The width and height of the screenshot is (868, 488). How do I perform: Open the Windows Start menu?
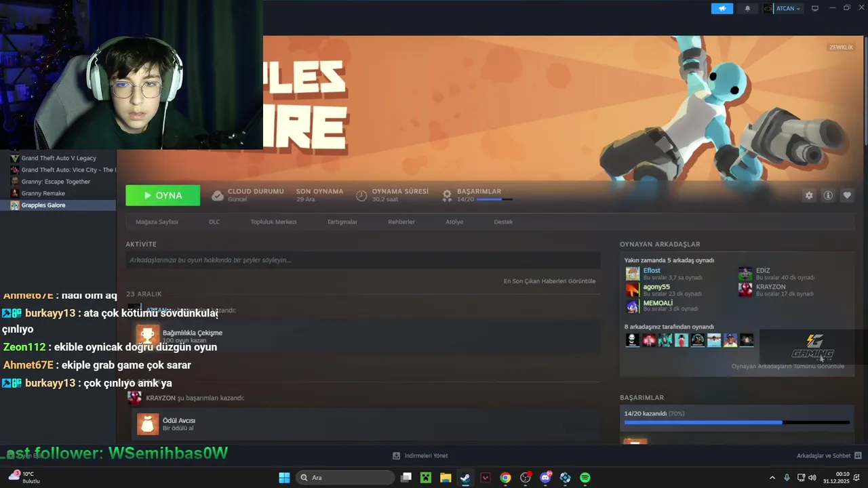284,477
